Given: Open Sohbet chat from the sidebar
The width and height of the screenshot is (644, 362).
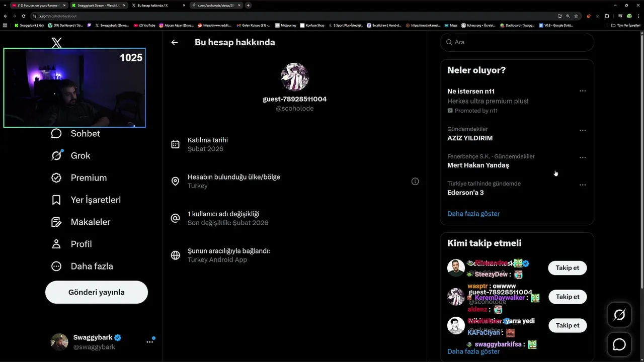Looking at the screenshot, I should pyautogui.click(x=75, y=133).
